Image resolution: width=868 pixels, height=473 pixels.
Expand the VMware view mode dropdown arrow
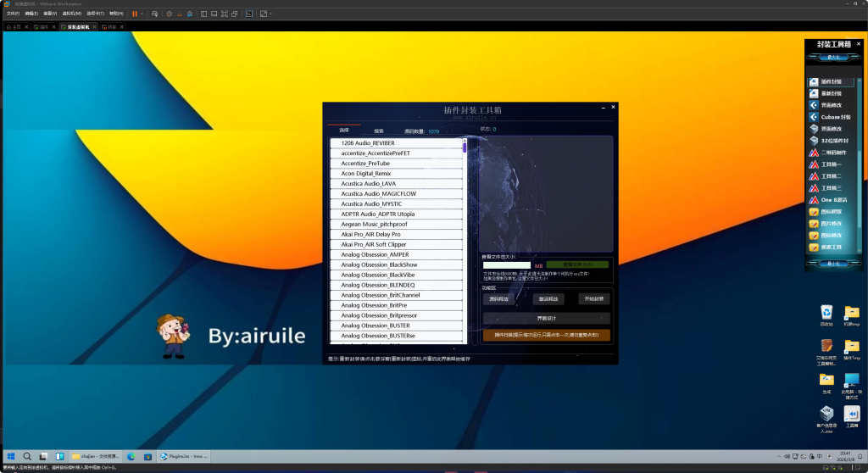point(270,14)
